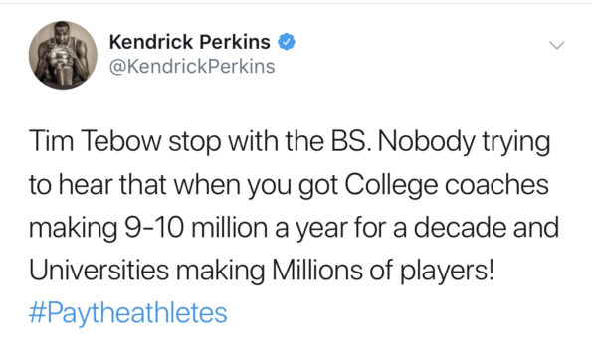Click the blue verified badge
The image size is (592, 364).
coord(287,42)
